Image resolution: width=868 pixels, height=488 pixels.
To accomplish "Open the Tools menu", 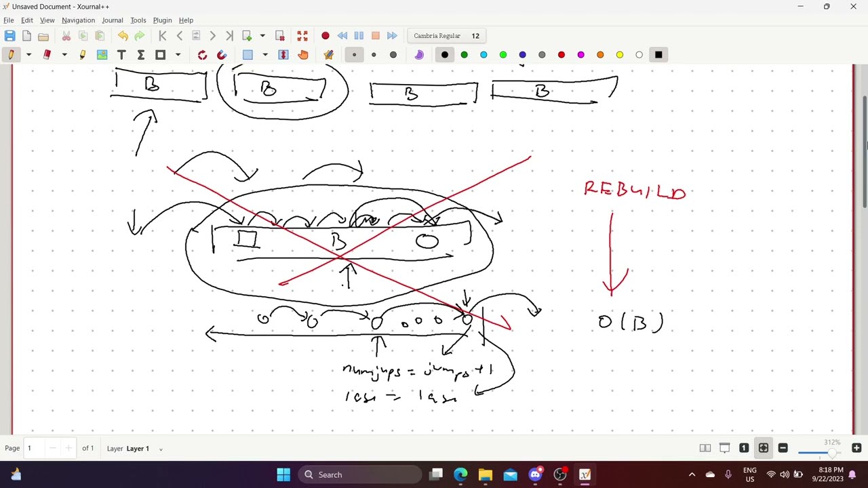I will (x=138, y=20).
